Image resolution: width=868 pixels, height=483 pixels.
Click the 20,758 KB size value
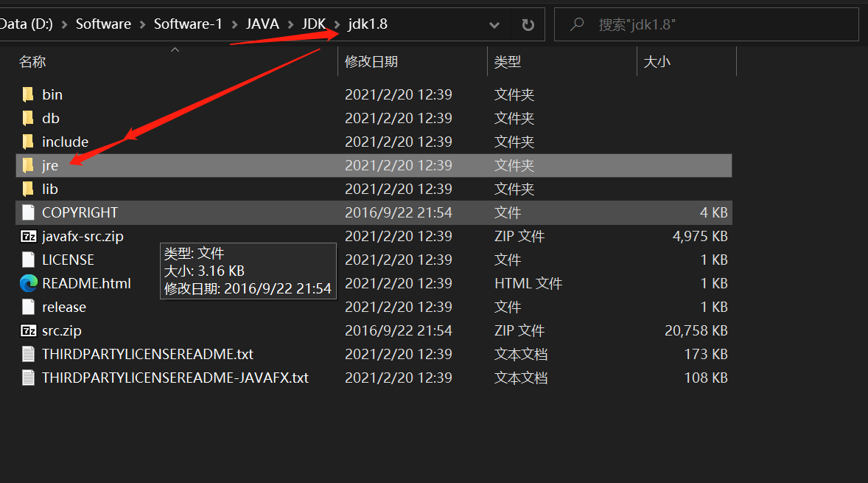point(696,330)
